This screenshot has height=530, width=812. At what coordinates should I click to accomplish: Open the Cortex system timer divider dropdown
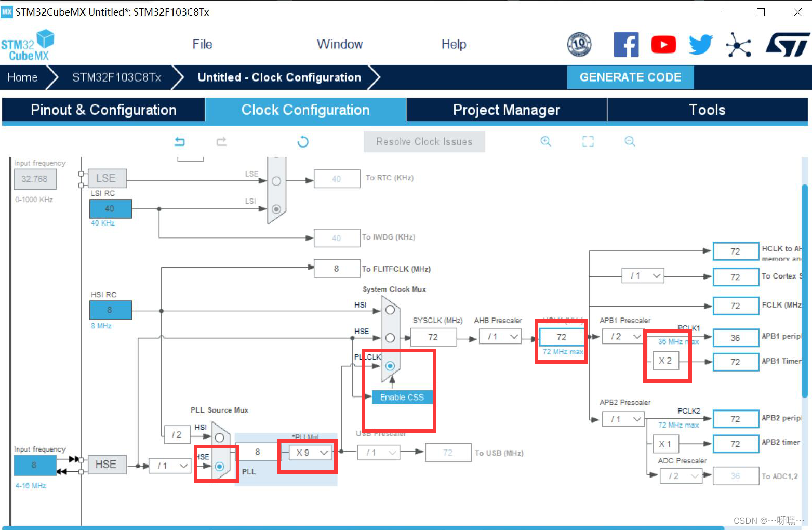tap(643, 275)
